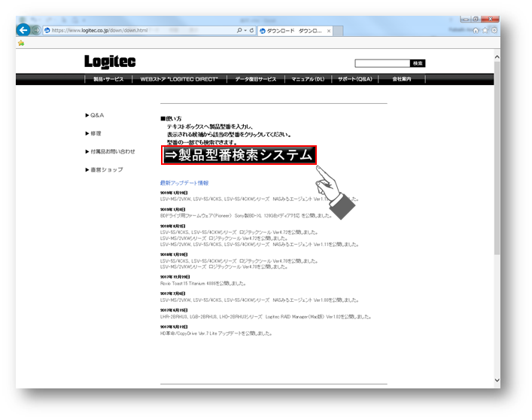Open a new blank tab
The width and height of the screenshot is (532, 420).
(338, 31)
